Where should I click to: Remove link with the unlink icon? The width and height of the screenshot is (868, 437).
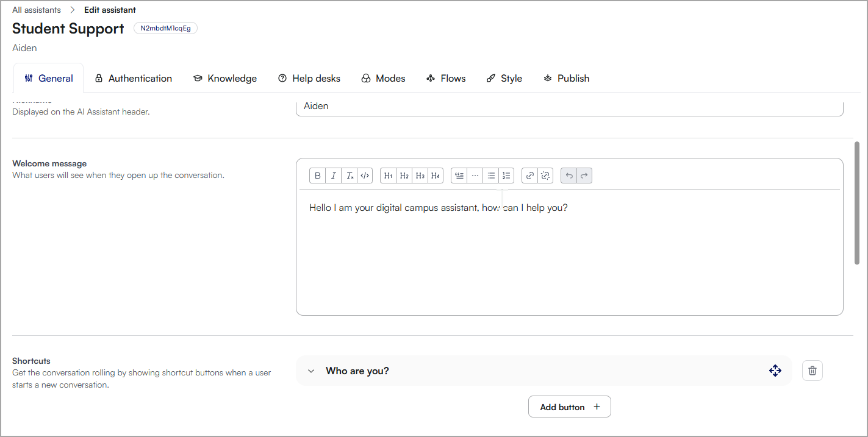click(x=545, y=176)
